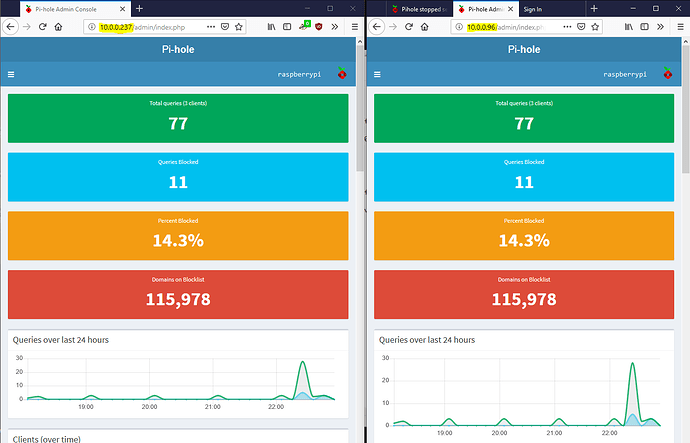Click Pi-hole raspberry logo in left window
The image size is (690, 443).
pyautogui.click(x=341, y=74)
